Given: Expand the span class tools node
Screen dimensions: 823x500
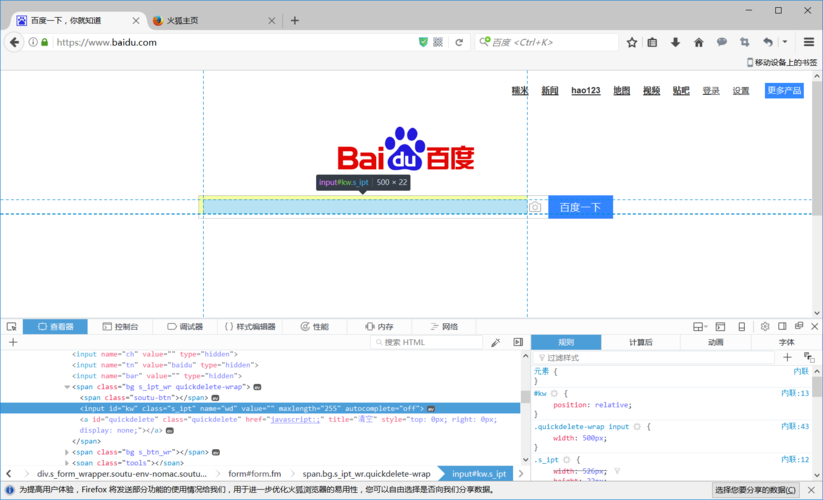Looking at the screenshot, I should pos(67,463).
